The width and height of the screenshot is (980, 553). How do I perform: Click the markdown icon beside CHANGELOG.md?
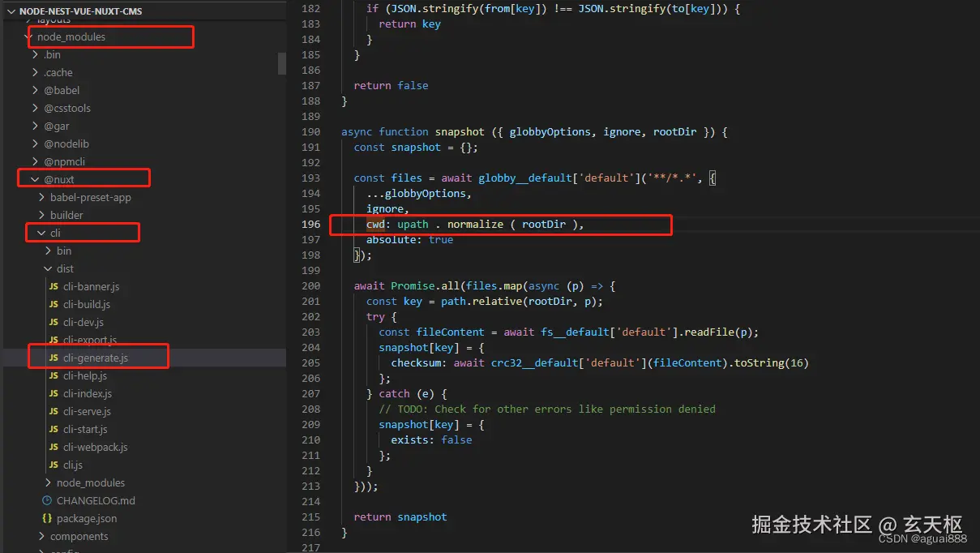[x=47, y=500]
